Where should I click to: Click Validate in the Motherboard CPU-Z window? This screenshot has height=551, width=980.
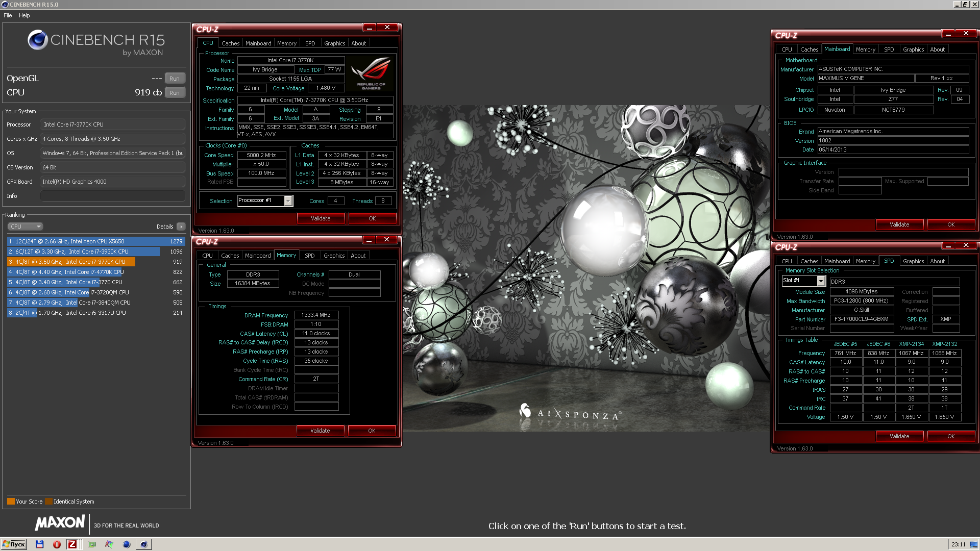(x=899, y=224)
